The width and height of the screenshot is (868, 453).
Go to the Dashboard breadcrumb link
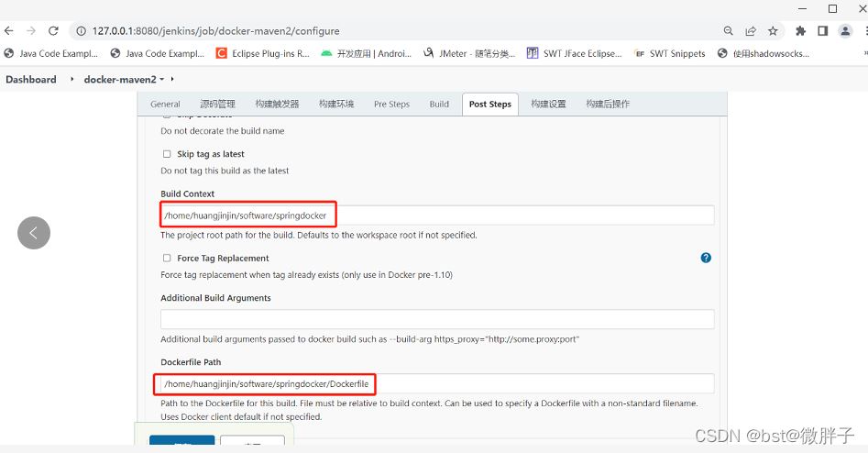pos(31,80)
